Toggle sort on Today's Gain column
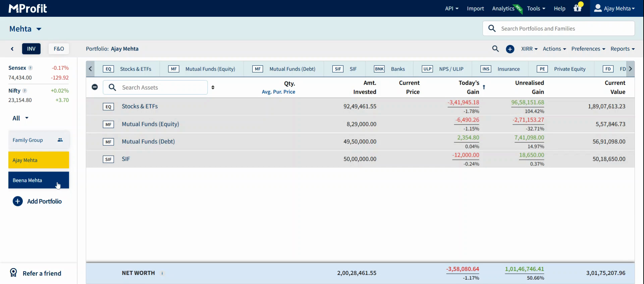The width and height of the screenshot is (644, 284). pyautogui.click(x=484, y=87)
